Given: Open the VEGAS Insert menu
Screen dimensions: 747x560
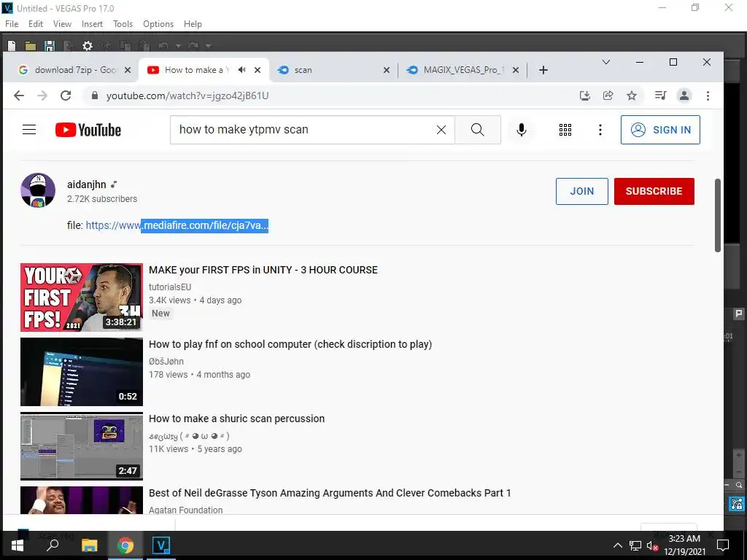Looking at the screenshot, I should [92, 24].
